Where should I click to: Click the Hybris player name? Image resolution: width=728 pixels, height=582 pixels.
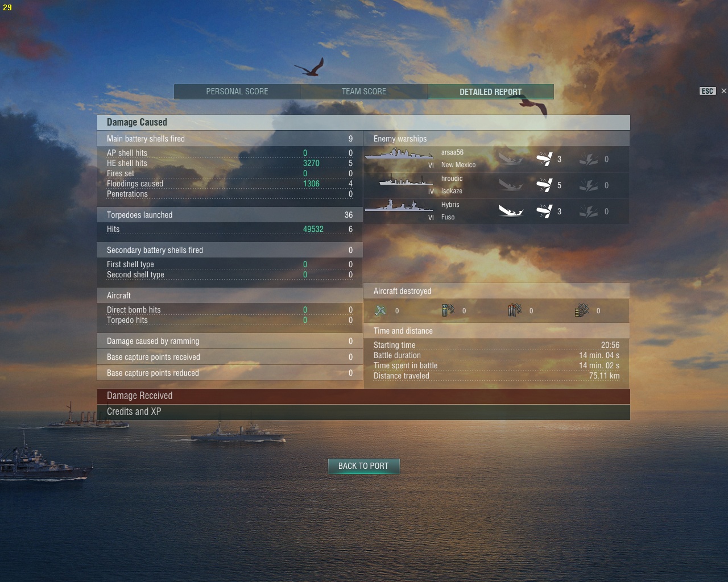point(450,205)
